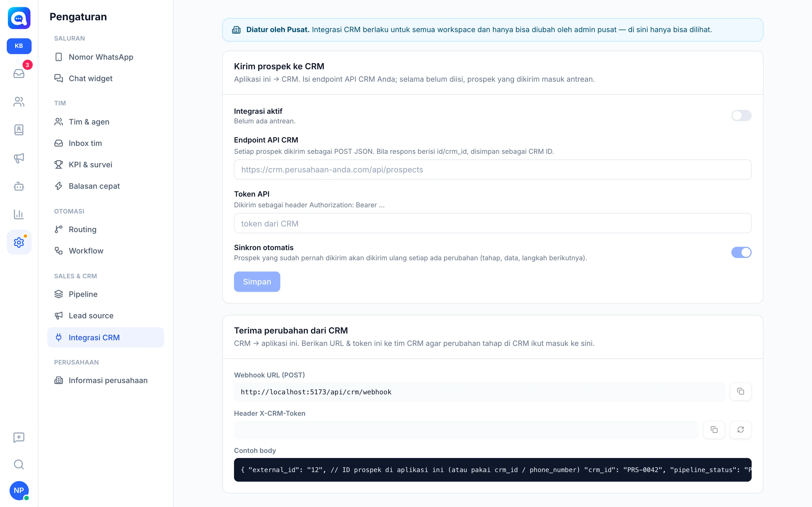Enable the Integrasi aktif toggle
Viewport: 812px width, 507px height.
(x=741, y=116)
